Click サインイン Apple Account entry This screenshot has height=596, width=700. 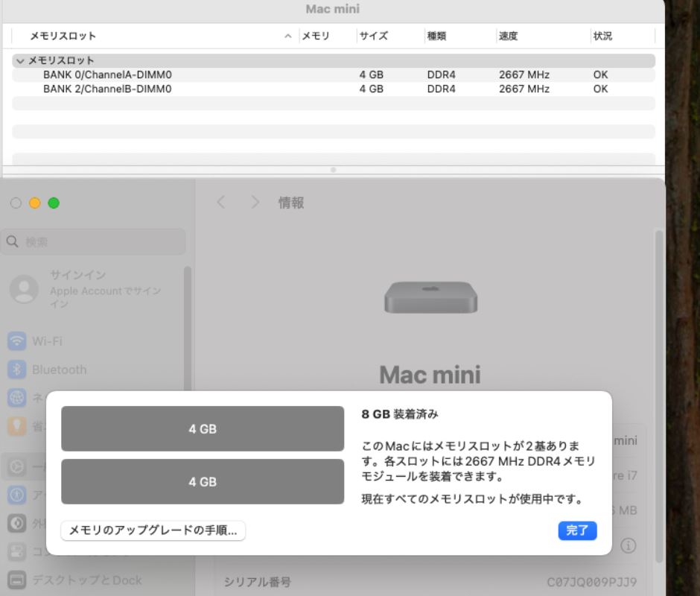[x=85, y=289]
